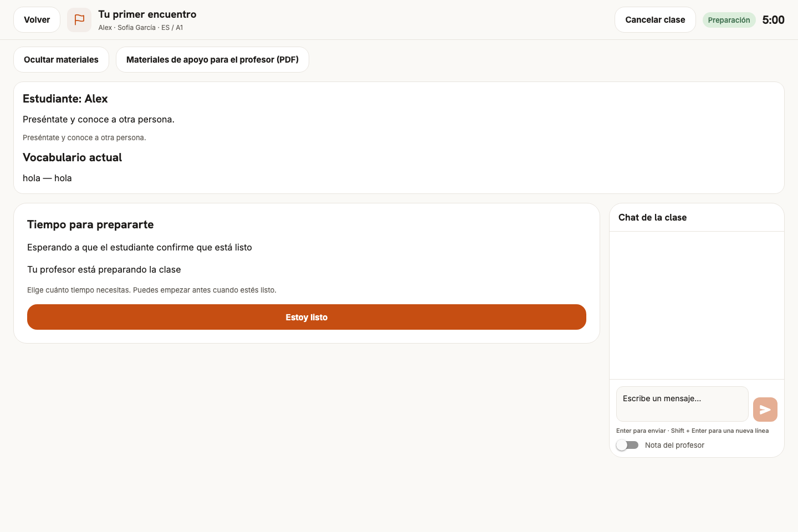Click the Nota del profesor label
Screen dimensions: 798x532
[674, 445]
